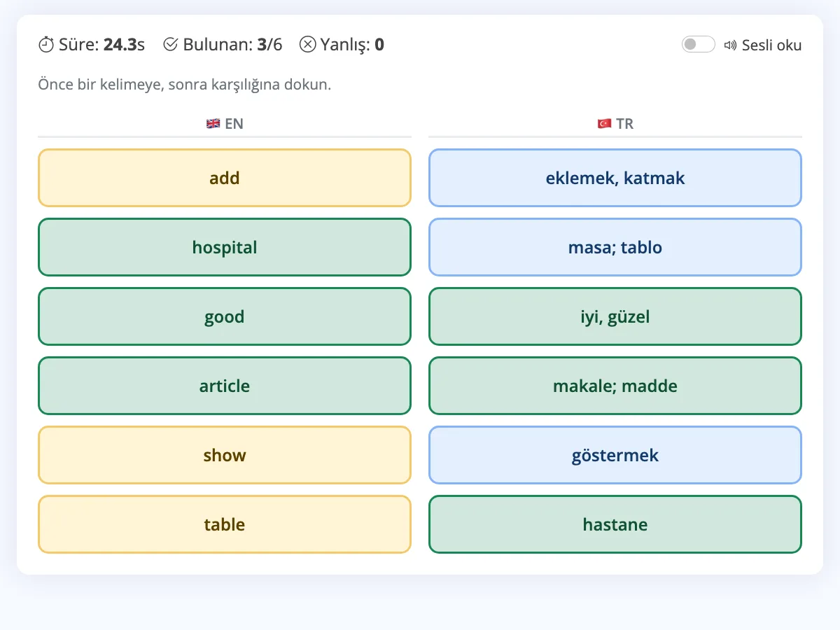Select the translation "eklemek, katmak"
This screenshot has height=630, width=840.
[x=615, y=178]
